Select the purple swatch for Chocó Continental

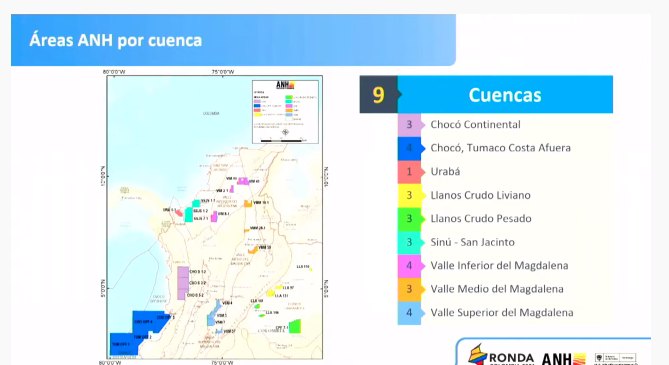tap(409, 125)
